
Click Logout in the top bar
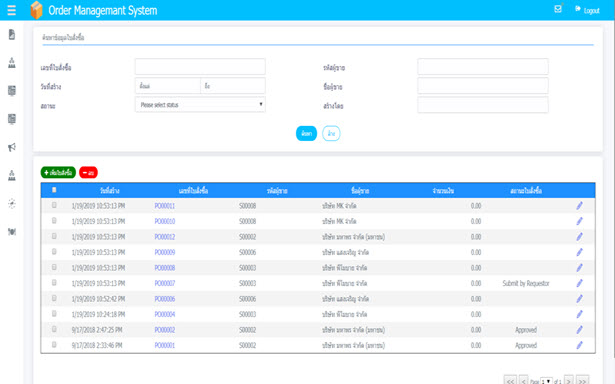[587, 10]
